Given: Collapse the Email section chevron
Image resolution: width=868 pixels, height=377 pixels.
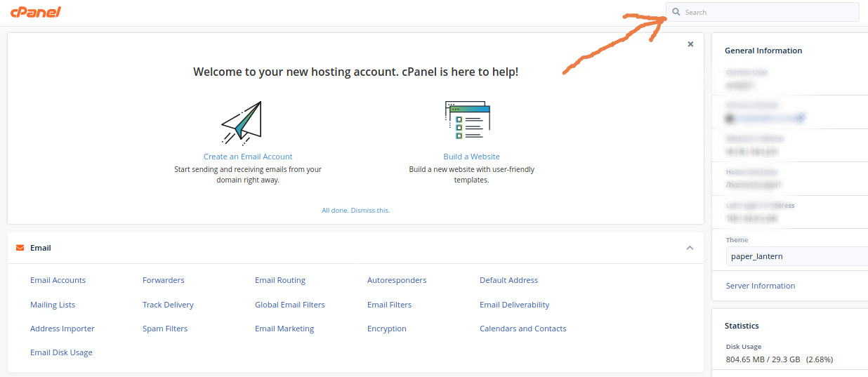Looking at the screenshot, I should coord(690,248).
